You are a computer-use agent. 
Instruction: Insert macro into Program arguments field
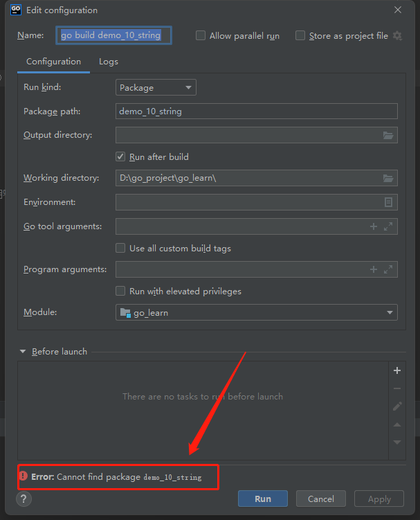(x=374, y=269)
